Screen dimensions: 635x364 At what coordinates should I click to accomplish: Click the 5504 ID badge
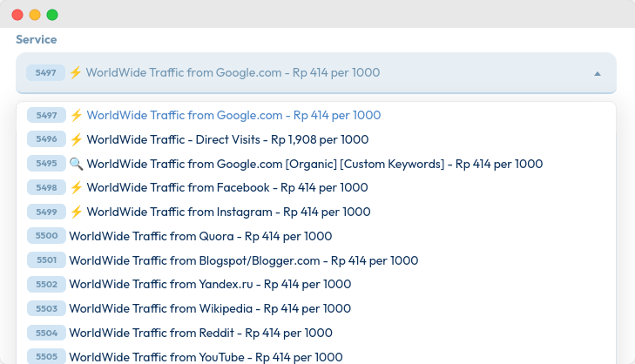(x=46, y=333)
